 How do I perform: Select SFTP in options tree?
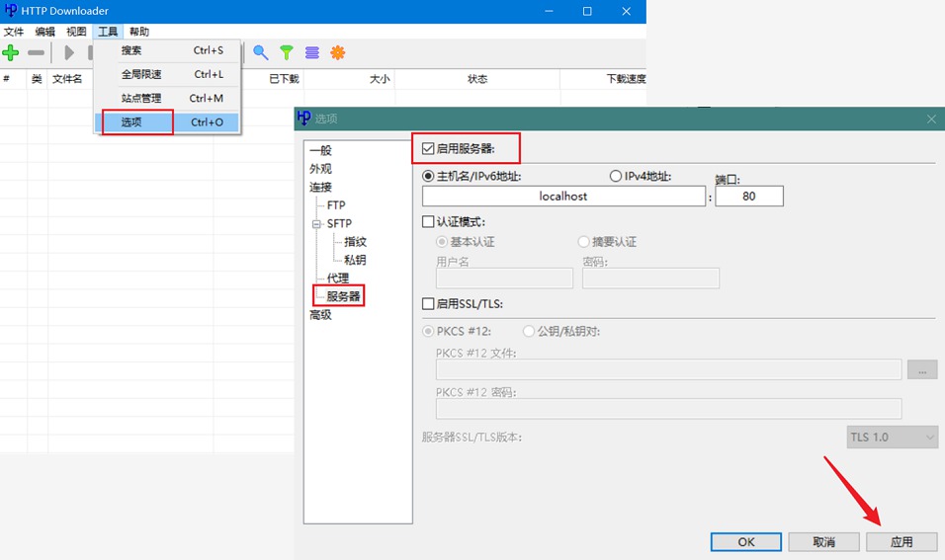tap(339, 224)
